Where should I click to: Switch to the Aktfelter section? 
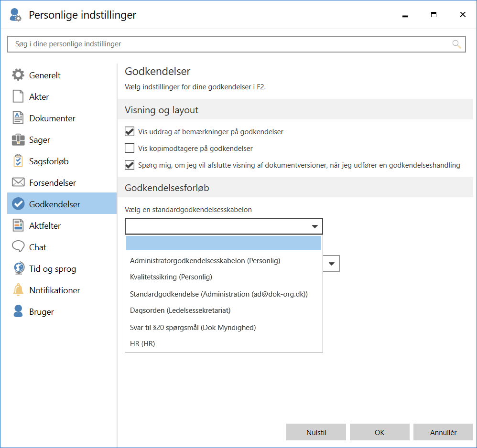coord(45,225)
